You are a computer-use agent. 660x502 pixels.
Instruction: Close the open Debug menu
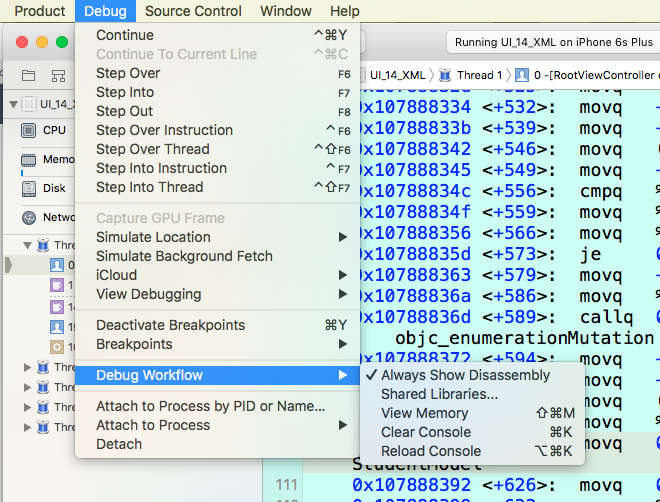(105, 11)
